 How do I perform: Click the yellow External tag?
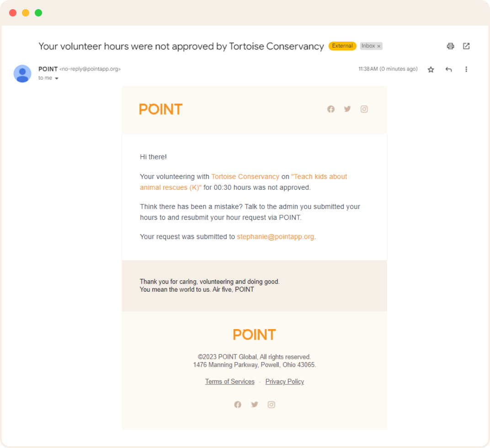coord(342,46)
